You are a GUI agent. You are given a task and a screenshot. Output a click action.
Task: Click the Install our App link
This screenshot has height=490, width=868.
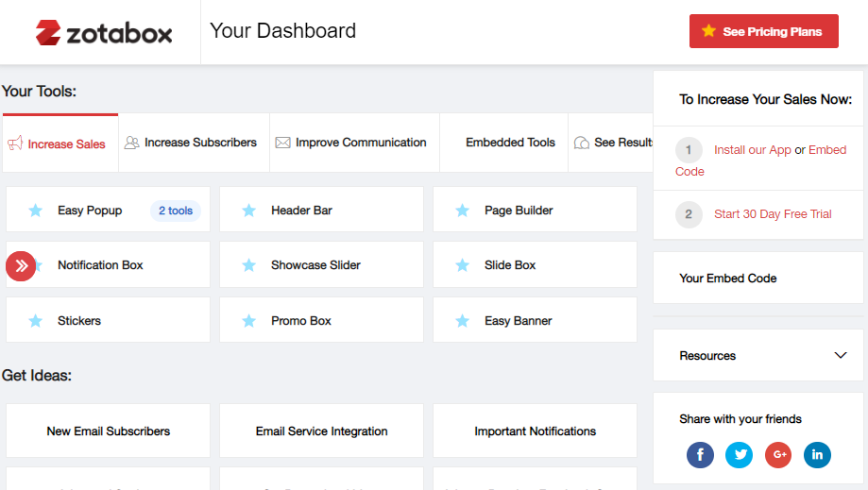pos(753,150)
